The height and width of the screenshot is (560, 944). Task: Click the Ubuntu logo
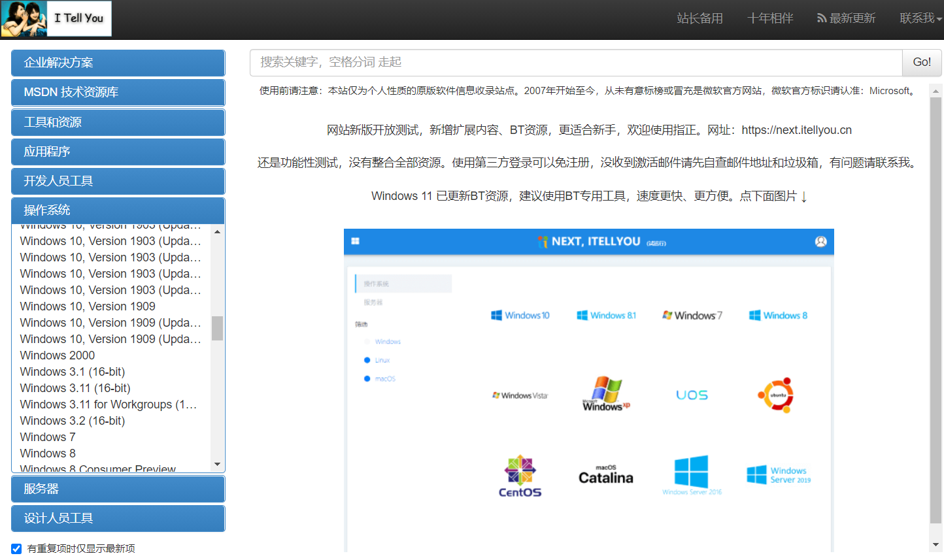point(776,395)
